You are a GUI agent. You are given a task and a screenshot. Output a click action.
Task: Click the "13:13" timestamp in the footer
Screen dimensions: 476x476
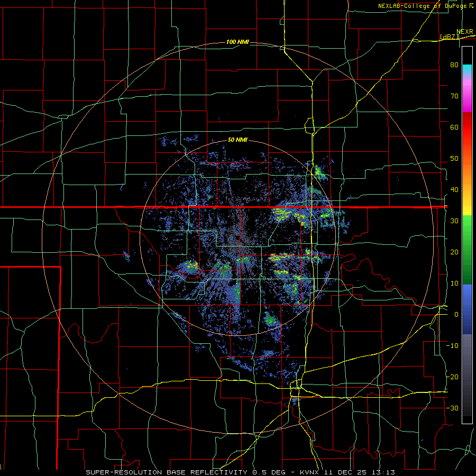click(385, 472)
